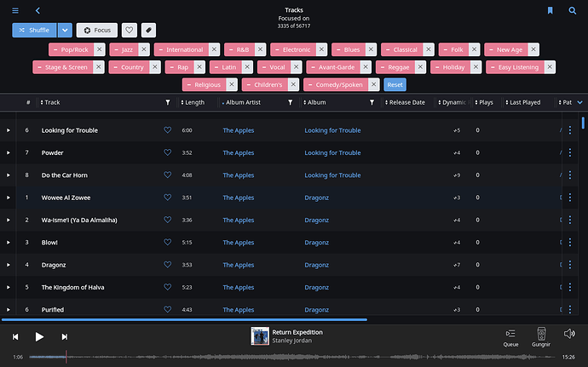
Task: Open the Gungnir audio zone selector
Action: (x=541, y=337)
